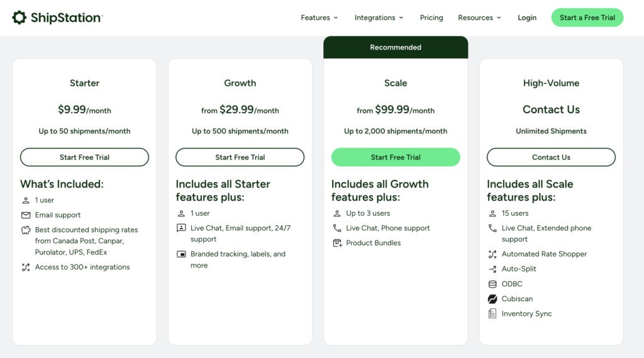
Task: Click the Auto-Split arrow icon
Action: (492, 269)
